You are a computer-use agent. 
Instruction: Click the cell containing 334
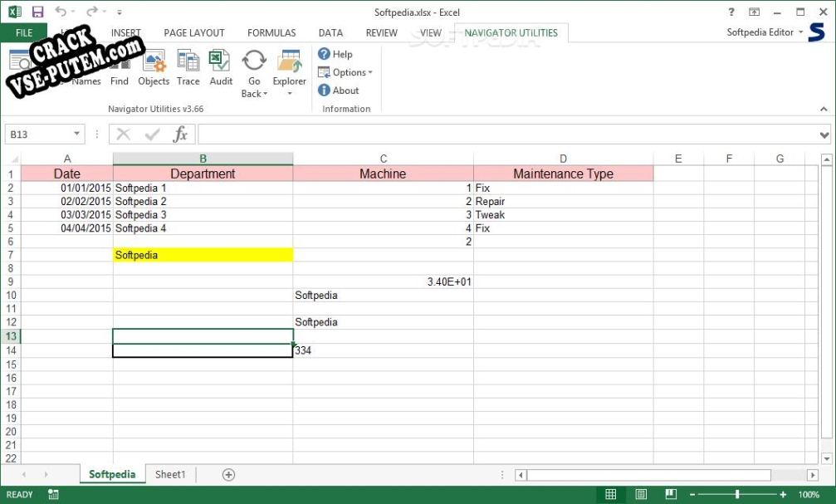383,350
